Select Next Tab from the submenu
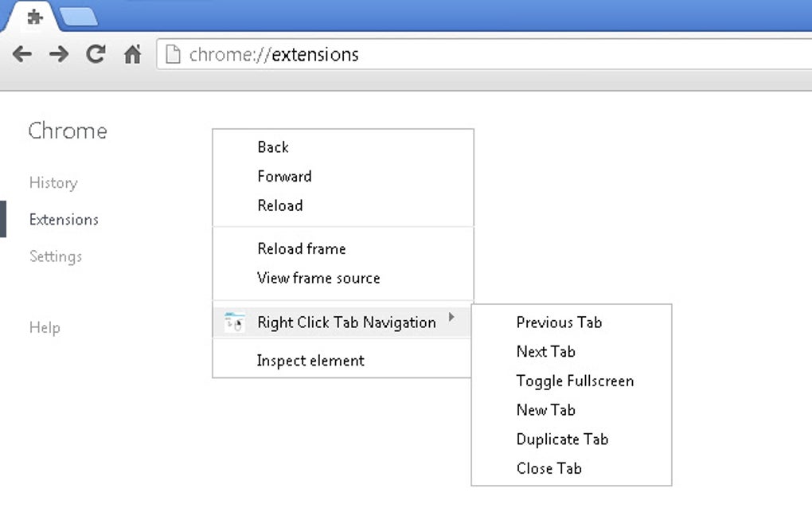This screenshot has width=812, height=508. click(x=545, y=351)
